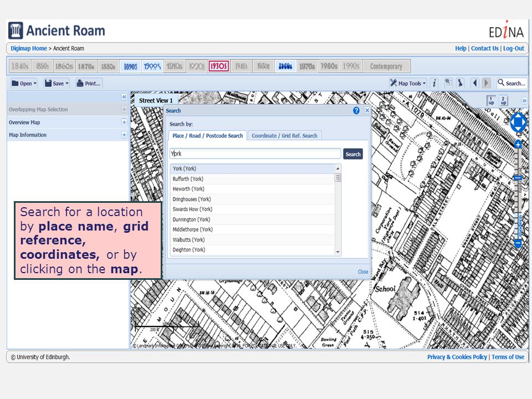This screenshot has width=532, height=399.
Task: Expand the Map Information panel
Action: (124, 135)
